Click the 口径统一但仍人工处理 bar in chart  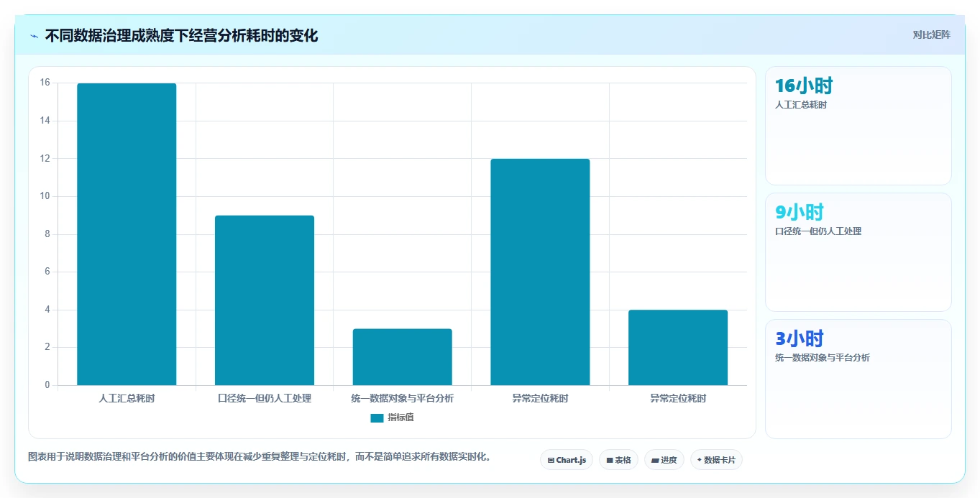[x=265, y=300]
